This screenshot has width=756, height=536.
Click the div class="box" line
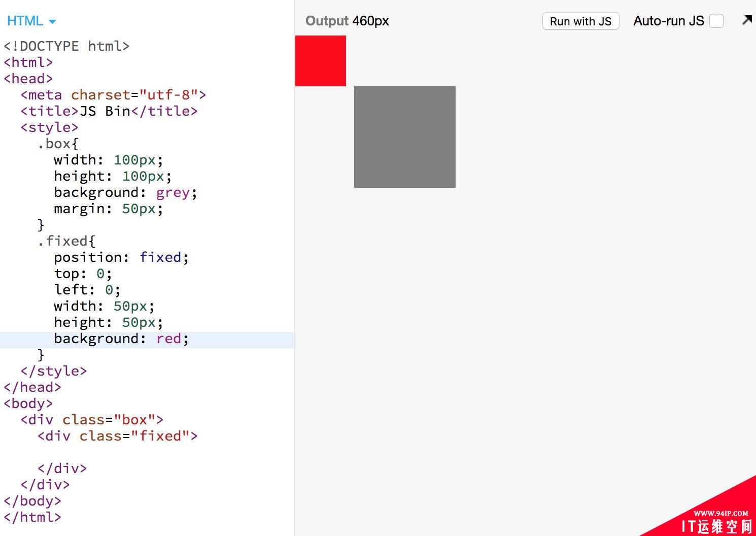point(92,420)
